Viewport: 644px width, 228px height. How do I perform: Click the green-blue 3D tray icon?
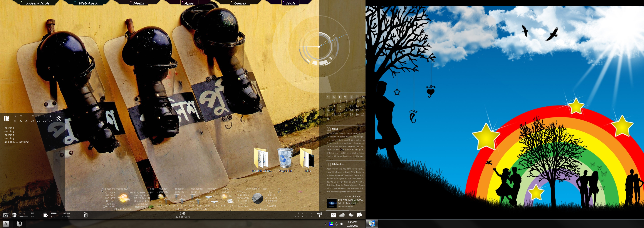pos(331,224)
